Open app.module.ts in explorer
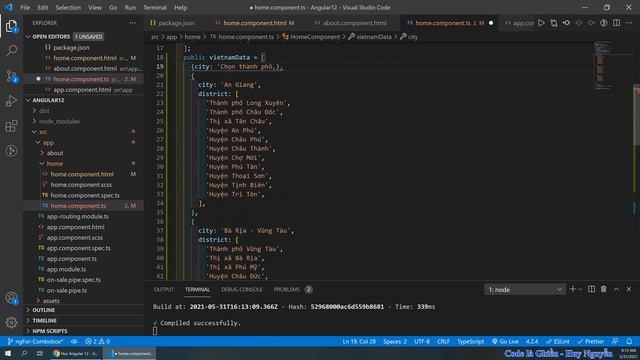 point(66,269)
